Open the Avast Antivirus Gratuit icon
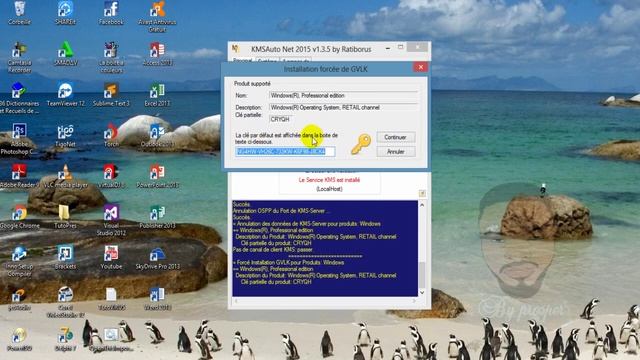 (157, 16)
